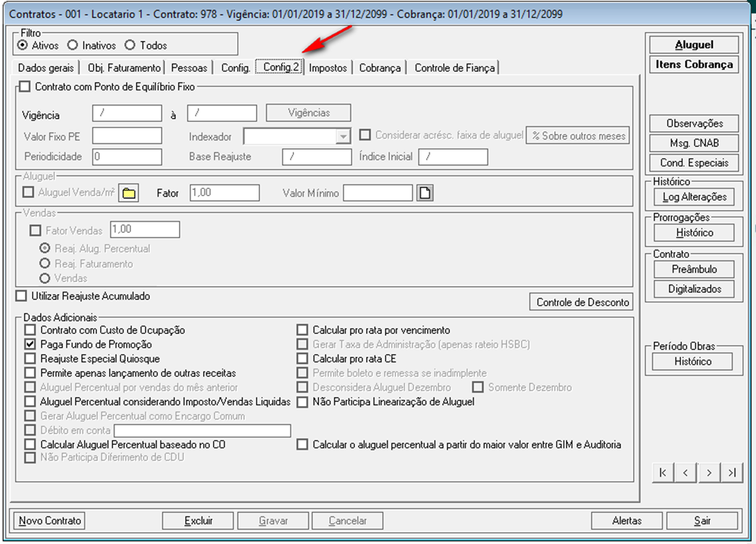
Task: Select the Inativos filter option
Action: pos(73,45)
